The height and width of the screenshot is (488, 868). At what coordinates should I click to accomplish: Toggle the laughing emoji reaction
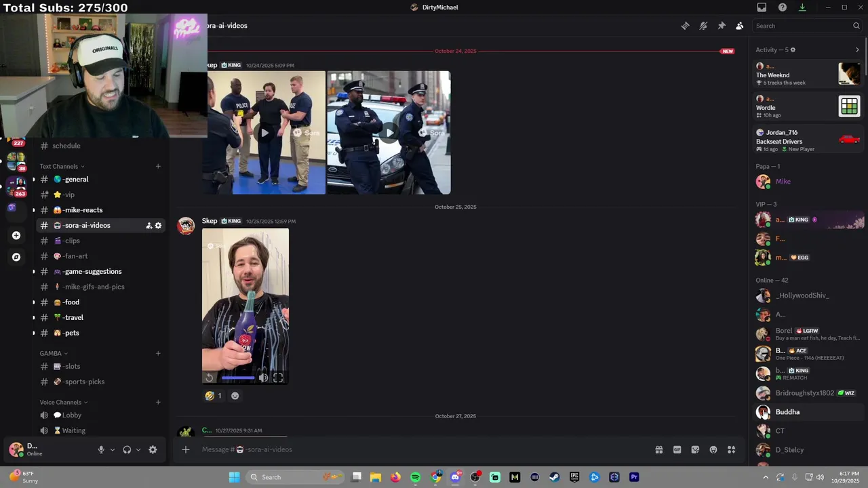(214, 396)
